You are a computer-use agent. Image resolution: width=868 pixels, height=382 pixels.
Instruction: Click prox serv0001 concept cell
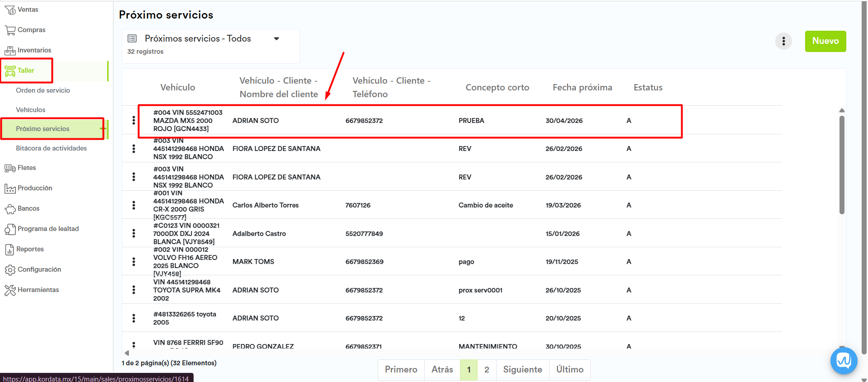(480, 290)
